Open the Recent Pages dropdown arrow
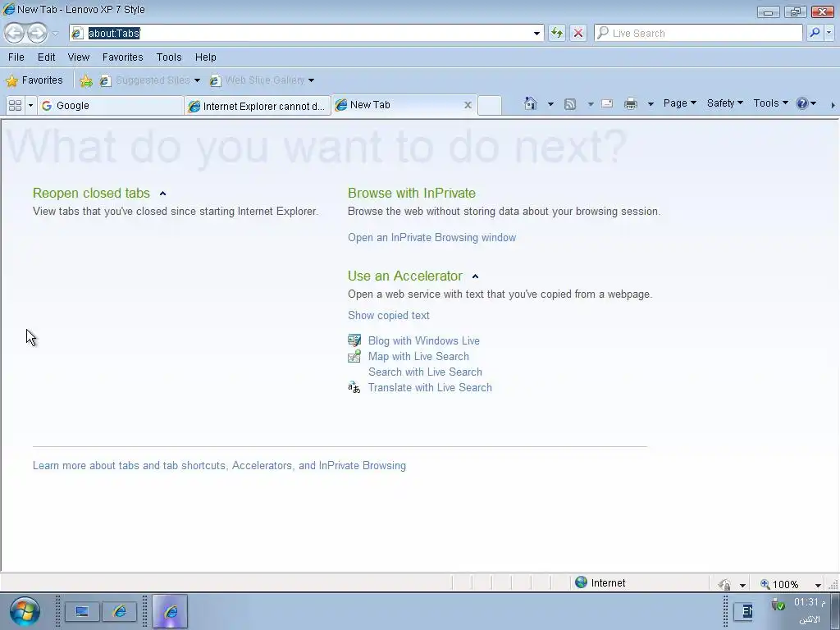Screen dimensions: 840x630 click(x=55, y=33)
